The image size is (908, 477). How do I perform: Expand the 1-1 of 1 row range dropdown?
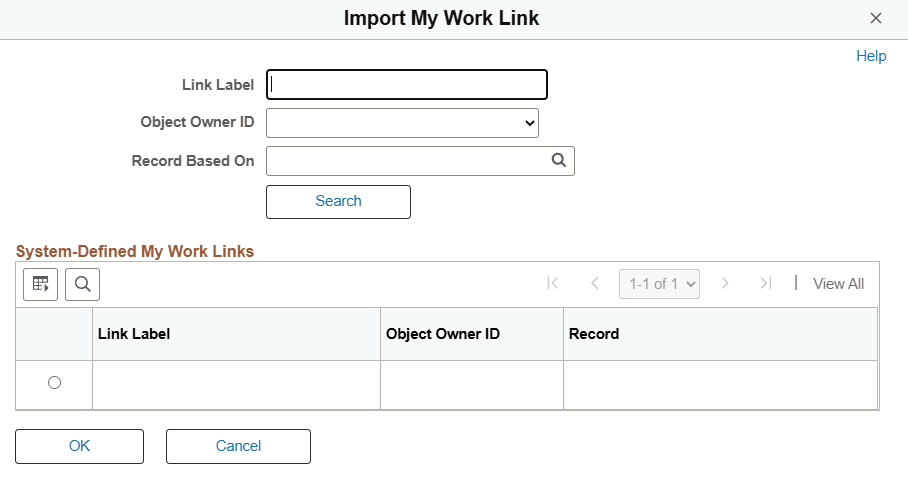coord(659,284)
